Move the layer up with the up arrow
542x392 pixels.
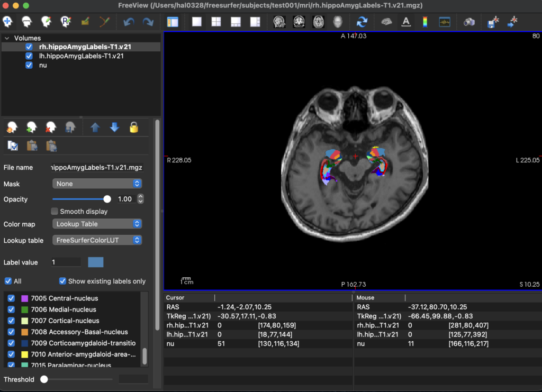click(x=95, y=127)
